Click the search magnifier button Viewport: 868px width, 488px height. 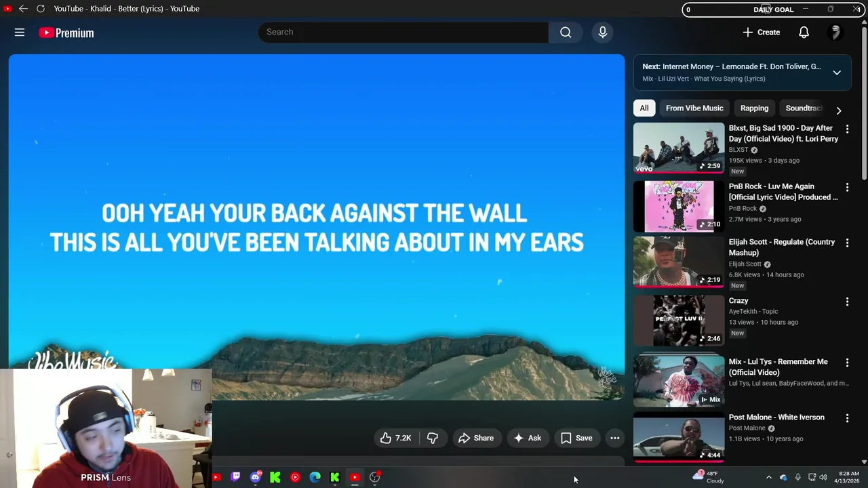click(x=566, y=32)
